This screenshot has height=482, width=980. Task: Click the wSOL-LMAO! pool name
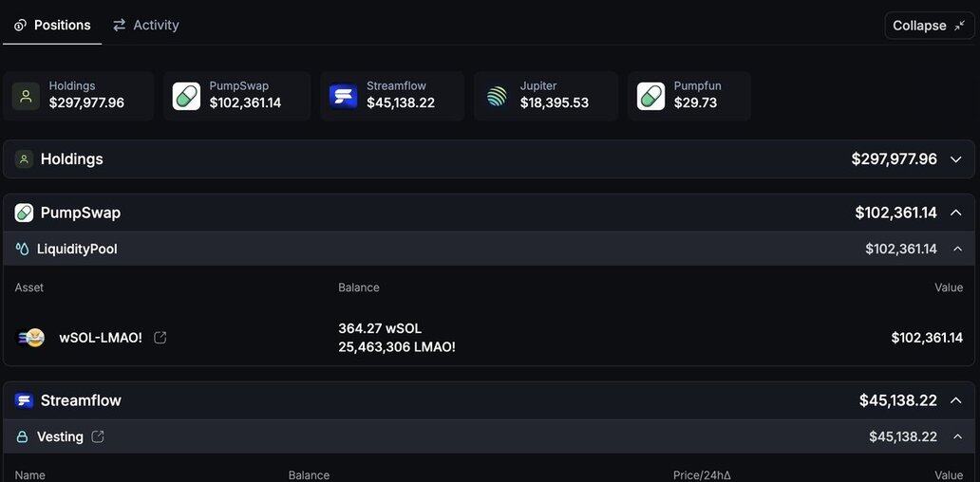(101, 338)
